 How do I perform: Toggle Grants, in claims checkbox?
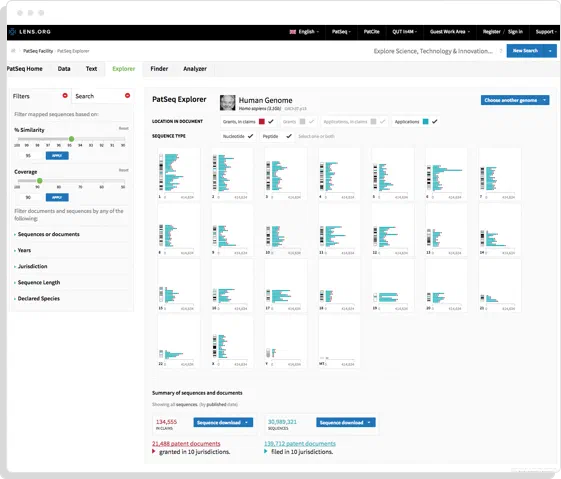[271, 122]
